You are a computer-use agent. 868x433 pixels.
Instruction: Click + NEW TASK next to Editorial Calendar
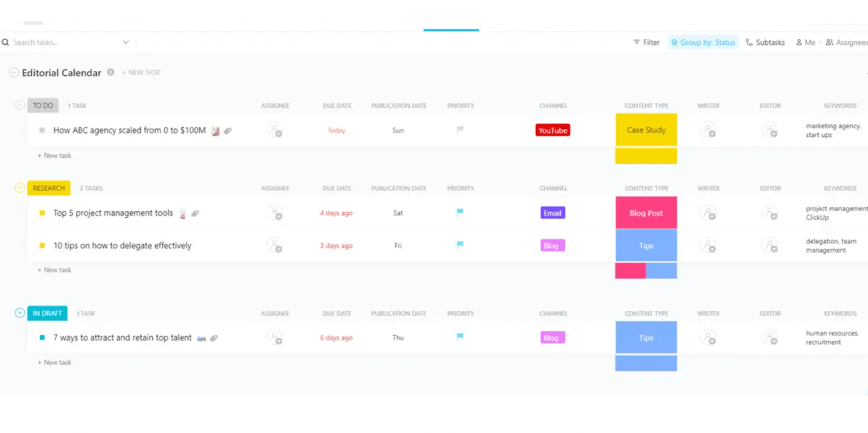(141, 72)
